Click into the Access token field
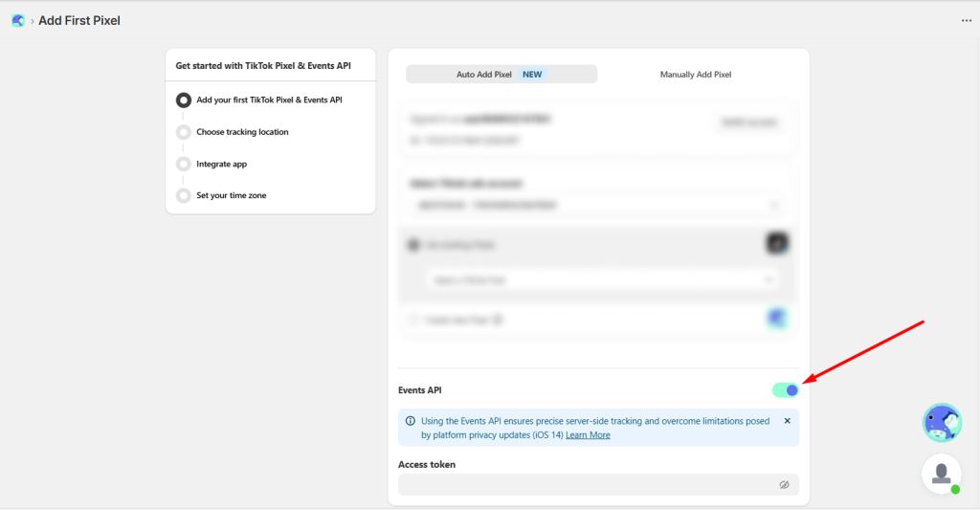The image size is (980, 510). pos(598,484)
